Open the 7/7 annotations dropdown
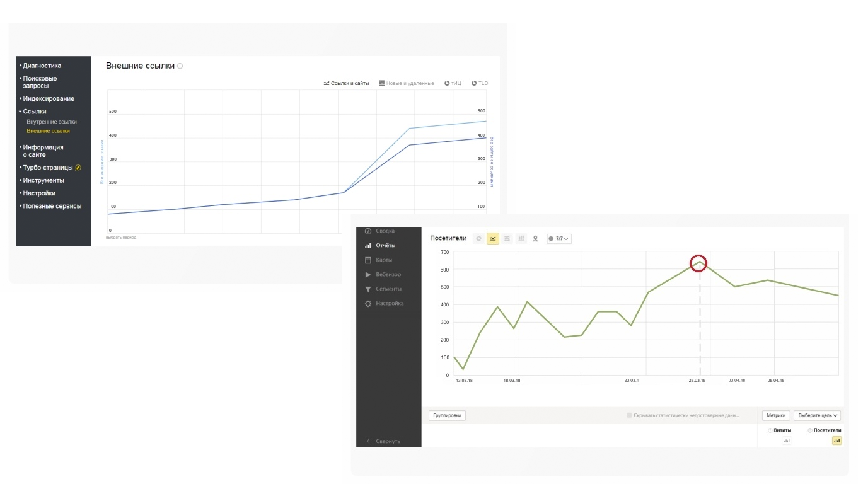The width and height of the screenshot is (868, 484). click(x=559, y=239)
